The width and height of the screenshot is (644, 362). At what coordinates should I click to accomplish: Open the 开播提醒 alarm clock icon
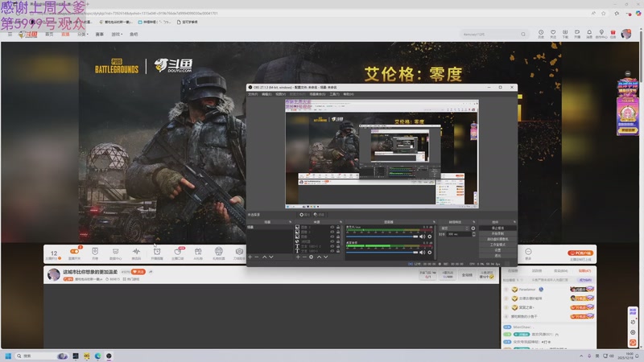click(x=157, y=253)
